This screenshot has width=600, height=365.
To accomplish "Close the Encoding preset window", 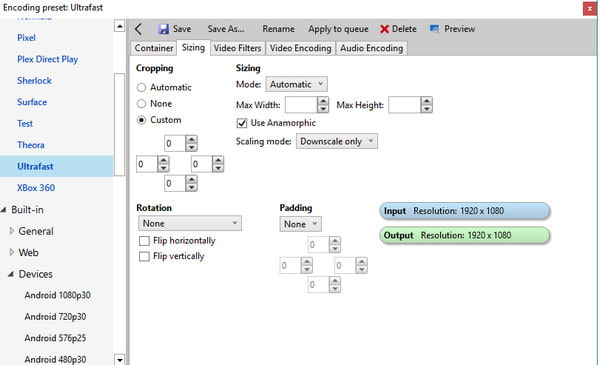I will pos(589,8).
